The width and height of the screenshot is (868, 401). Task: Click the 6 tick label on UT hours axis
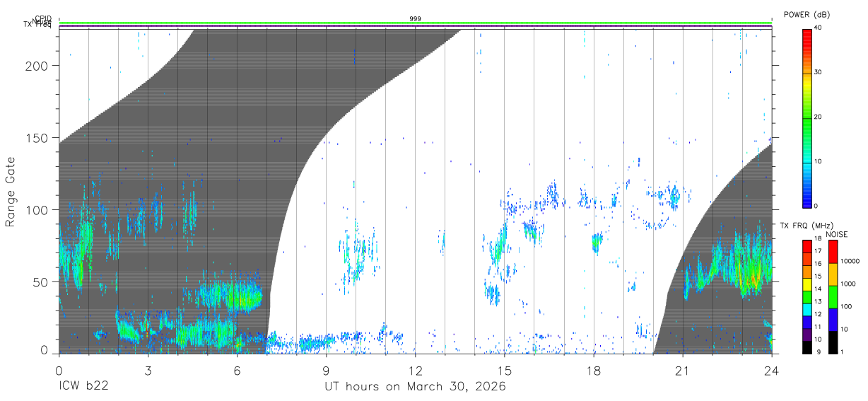237,371
